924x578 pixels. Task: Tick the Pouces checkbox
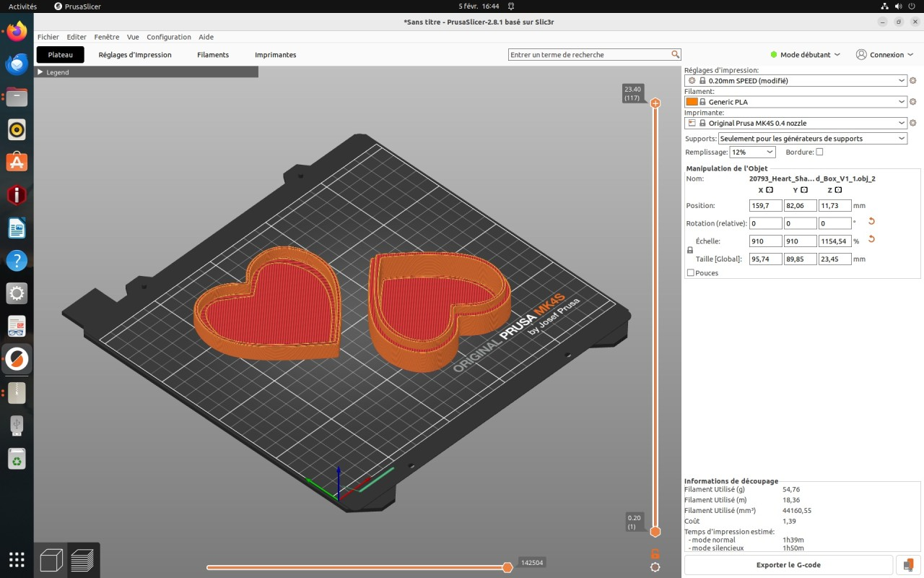click(691, 273)
